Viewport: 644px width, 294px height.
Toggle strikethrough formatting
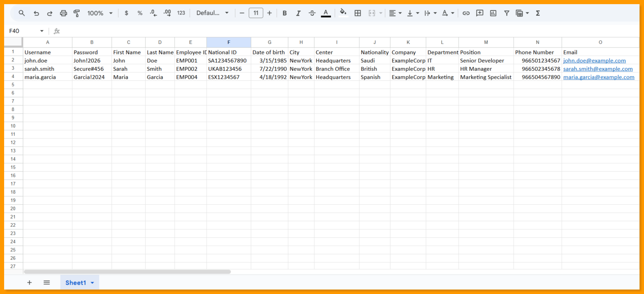pyautogui.click(x=312, y=13)
